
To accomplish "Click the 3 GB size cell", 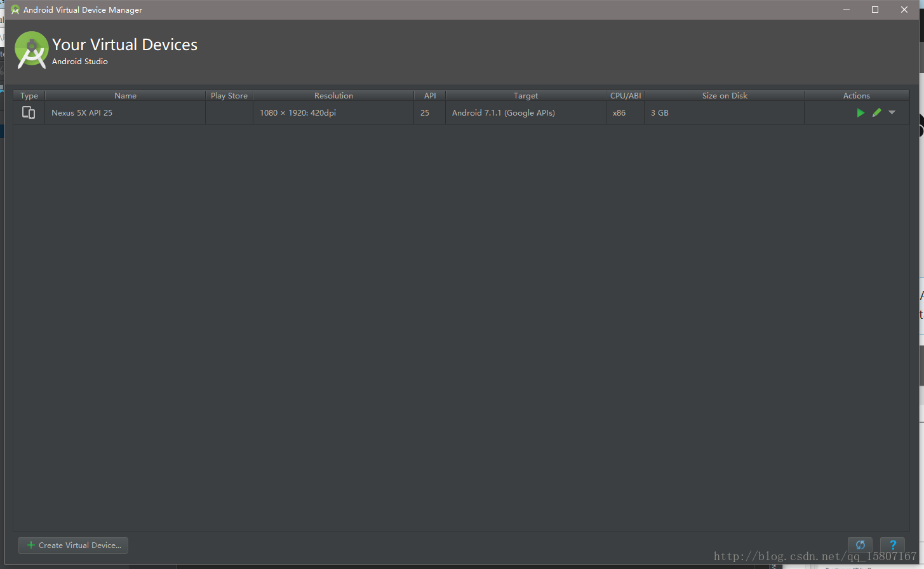I will 725,112.
